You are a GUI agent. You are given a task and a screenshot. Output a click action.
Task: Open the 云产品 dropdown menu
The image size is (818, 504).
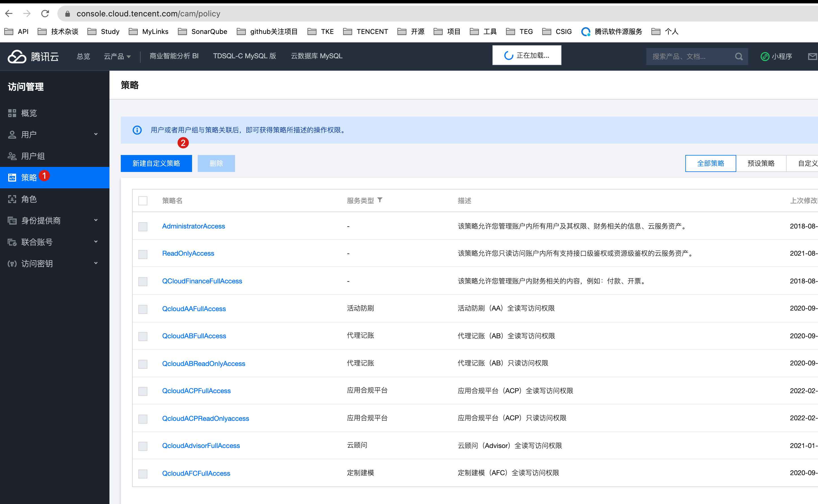117,56
